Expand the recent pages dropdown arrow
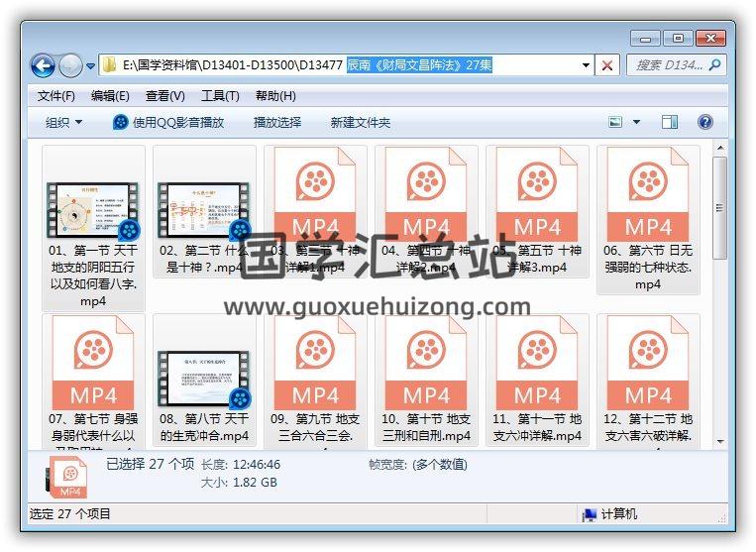 point(90,66)
